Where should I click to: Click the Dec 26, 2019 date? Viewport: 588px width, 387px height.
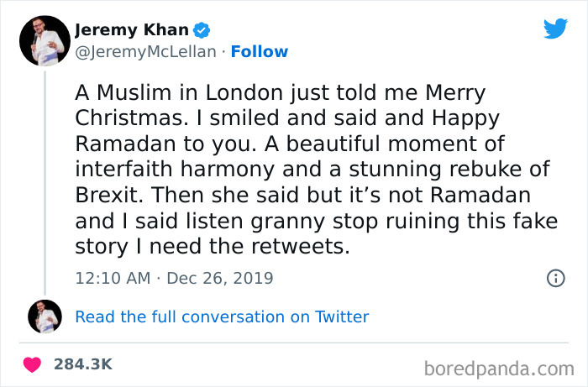[220, 278]
